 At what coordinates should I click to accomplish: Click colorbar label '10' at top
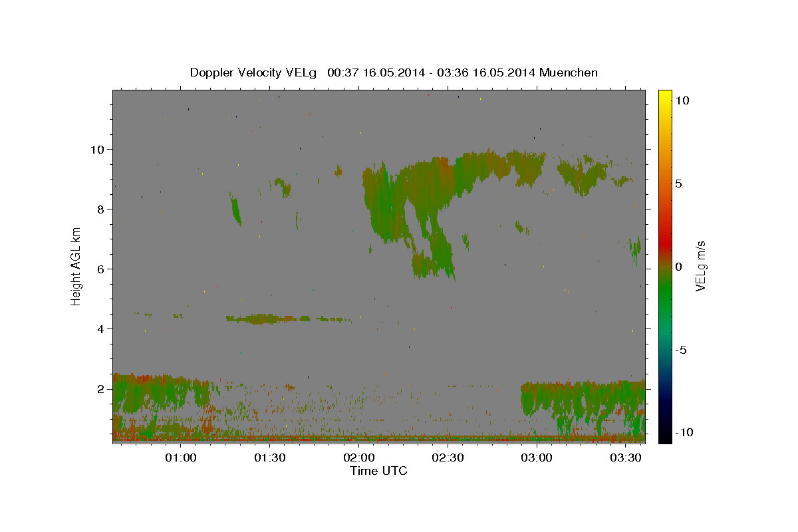[682, 100]
